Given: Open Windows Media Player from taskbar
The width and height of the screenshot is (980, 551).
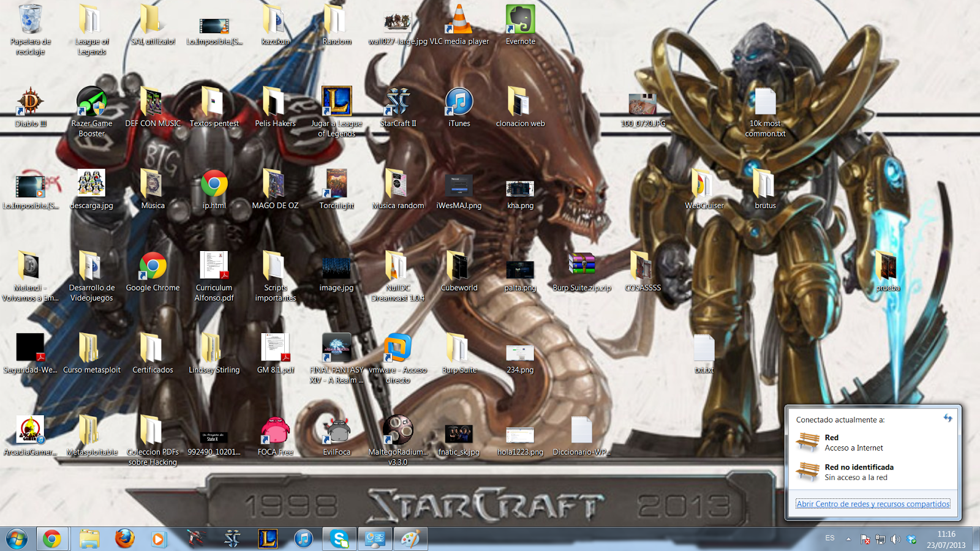Looking at the screenshot, I should coord(159,539).
